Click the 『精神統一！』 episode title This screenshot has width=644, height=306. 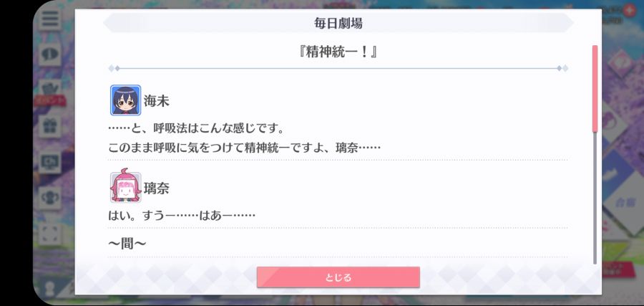pos(338,52)
